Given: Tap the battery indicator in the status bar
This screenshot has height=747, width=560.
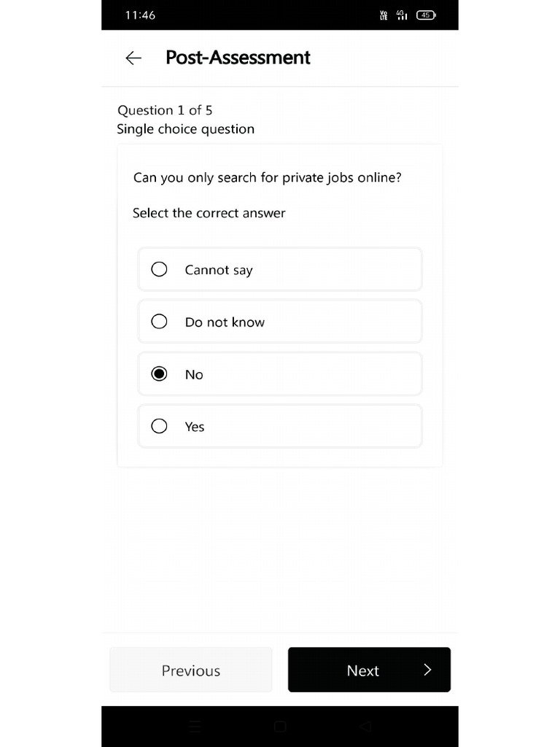Looking at the screenshot, I should tap(426, 15).
